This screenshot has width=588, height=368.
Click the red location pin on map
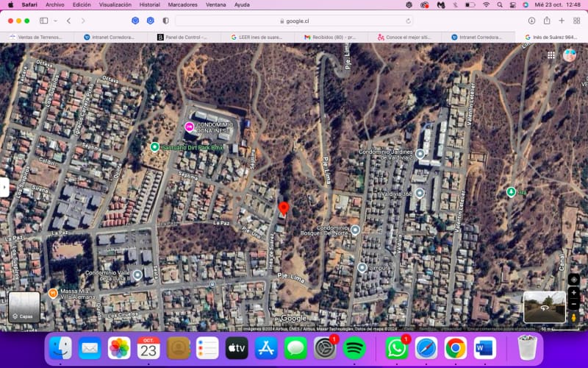tap(284, 208)
